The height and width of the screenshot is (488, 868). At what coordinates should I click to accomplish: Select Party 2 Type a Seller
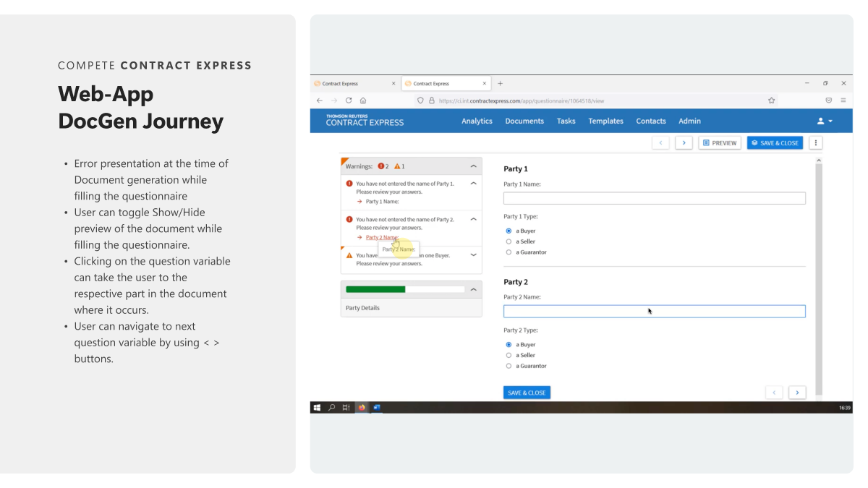tap(509, 355)
